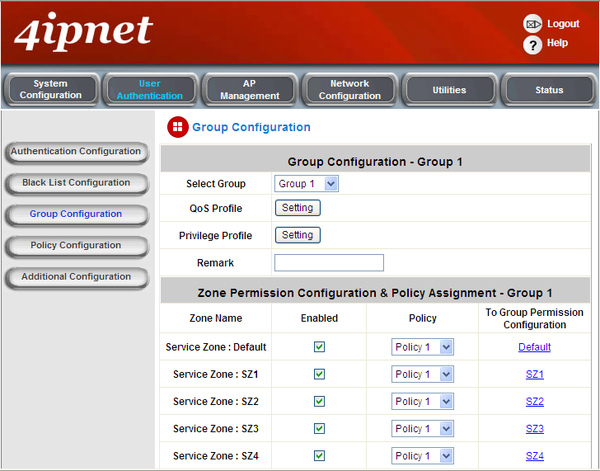
Task: Expand the Policy dropdown for SZ1
Action: (x=422, y=374)
